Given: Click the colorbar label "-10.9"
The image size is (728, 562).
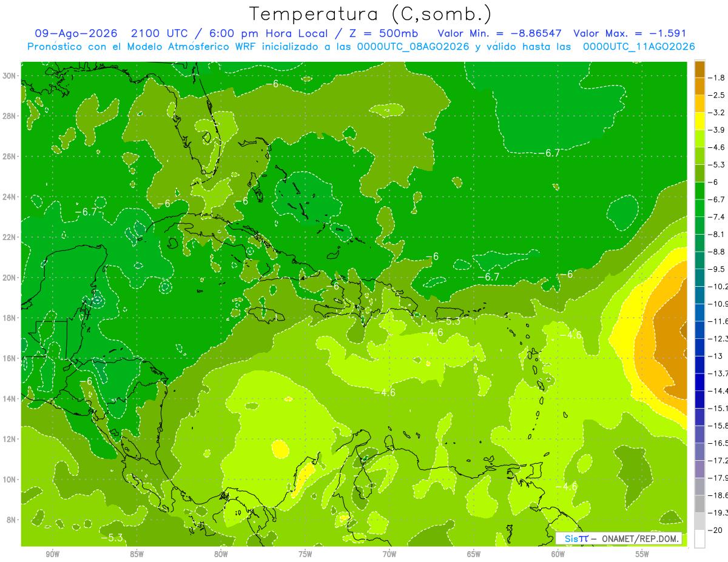Looking at the screenshot, I should click(718, 304).
